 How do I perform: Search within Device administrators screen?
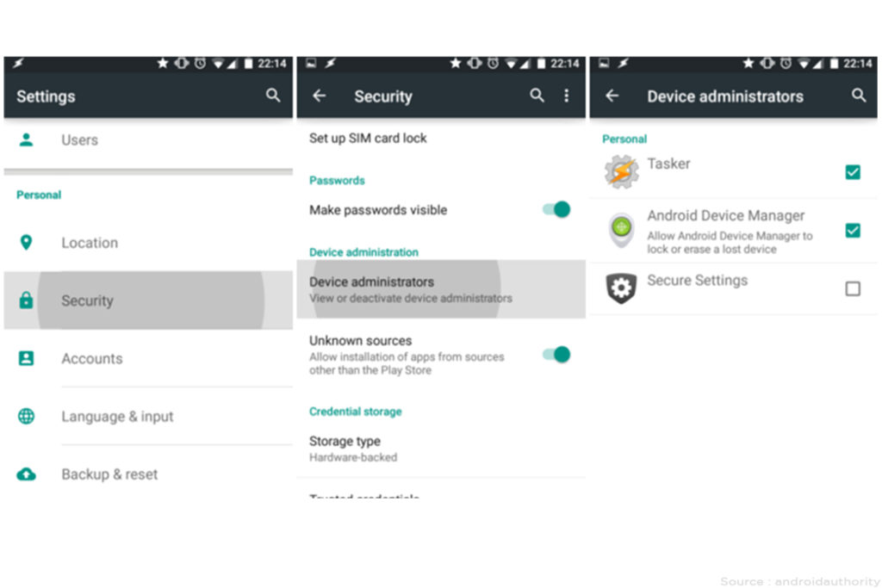(x=859, y=96)
